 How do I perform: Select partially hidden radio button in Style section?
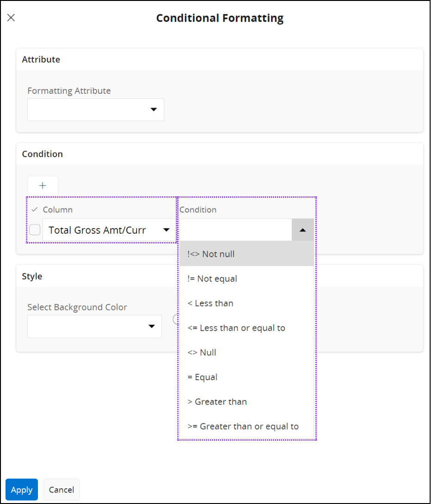click(176, 319)
